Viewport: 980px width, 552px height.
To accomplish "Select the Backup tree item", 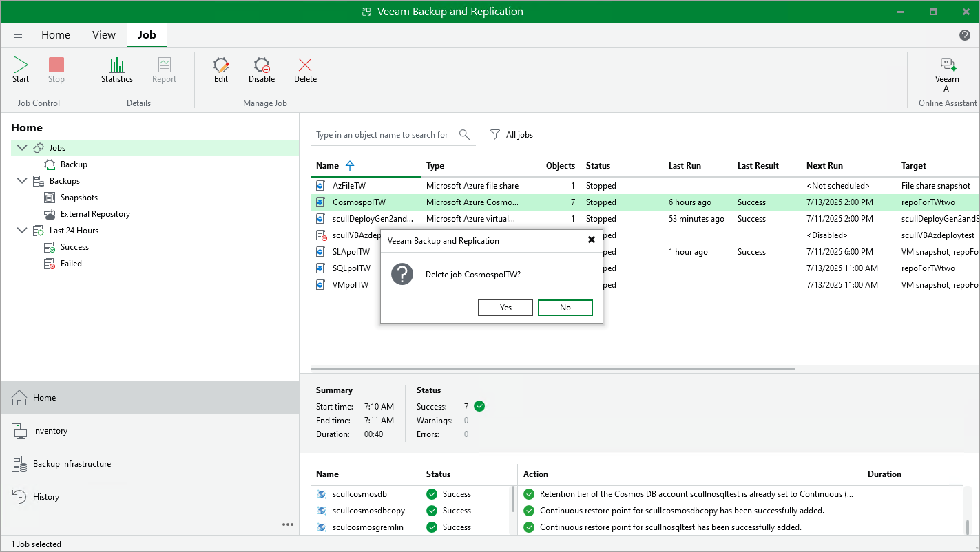I will (x=74, y=164).
